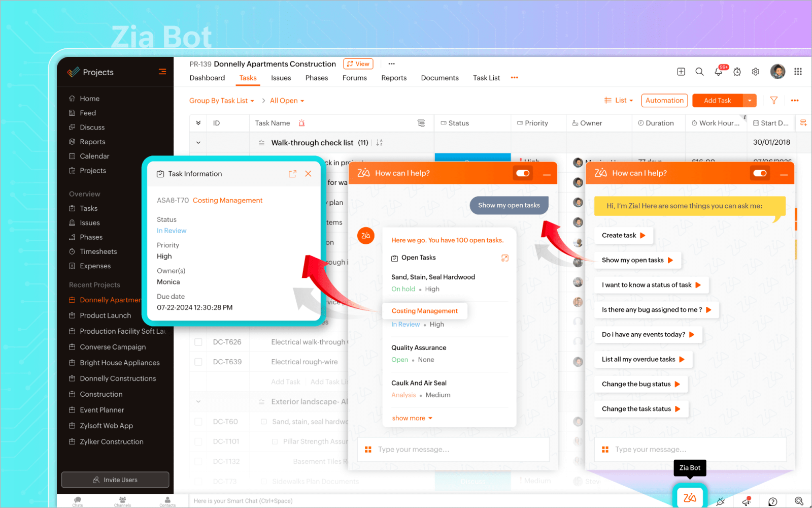Open the timer stopwatch icon in header

[x=737, y=72]
